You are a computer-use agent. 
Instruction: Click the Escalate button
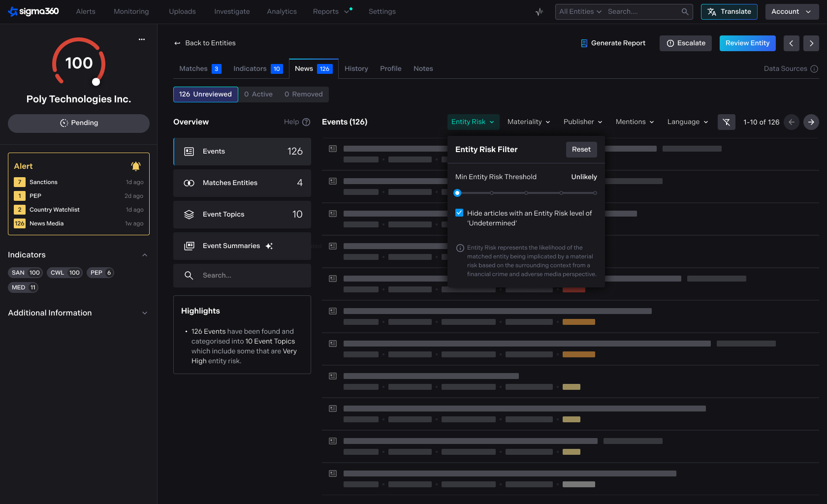pos(686,43)
